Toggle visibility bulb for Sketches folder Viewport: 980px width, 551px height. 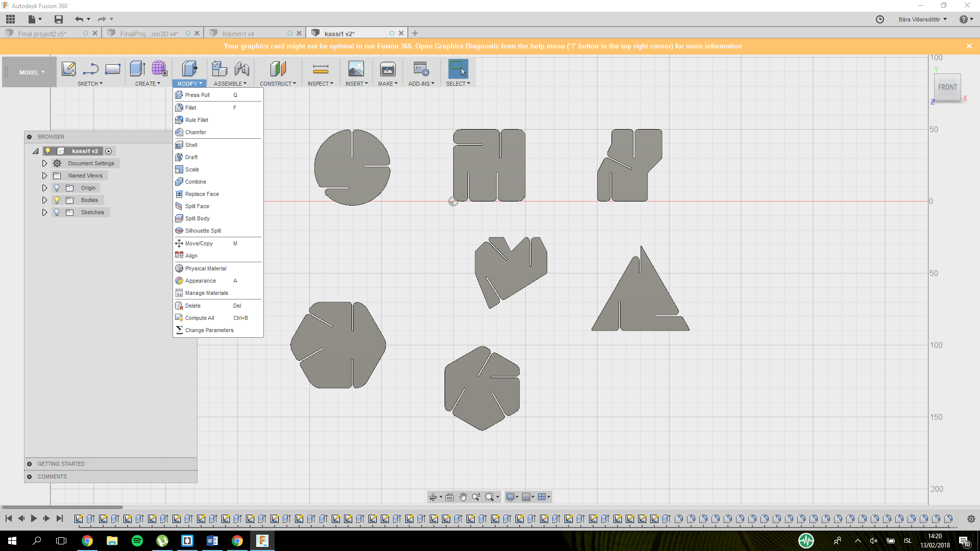pos(57,212)
